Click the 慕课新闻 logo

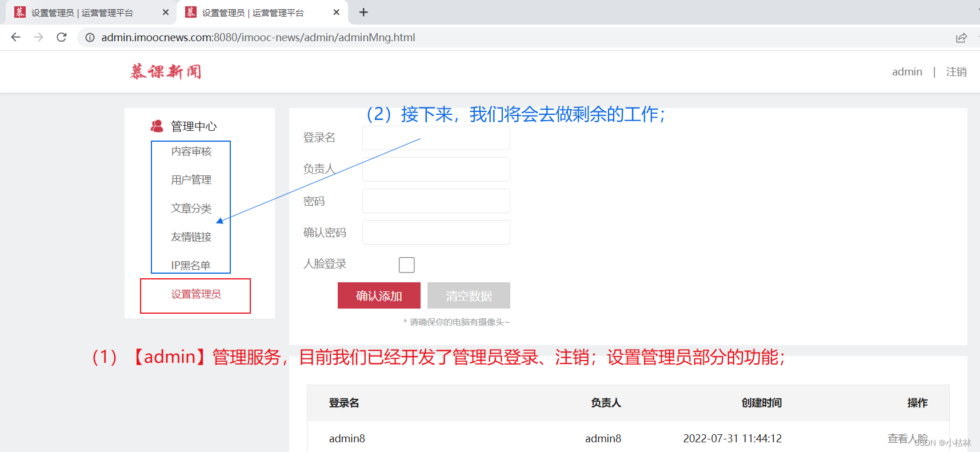coord(166,71)
